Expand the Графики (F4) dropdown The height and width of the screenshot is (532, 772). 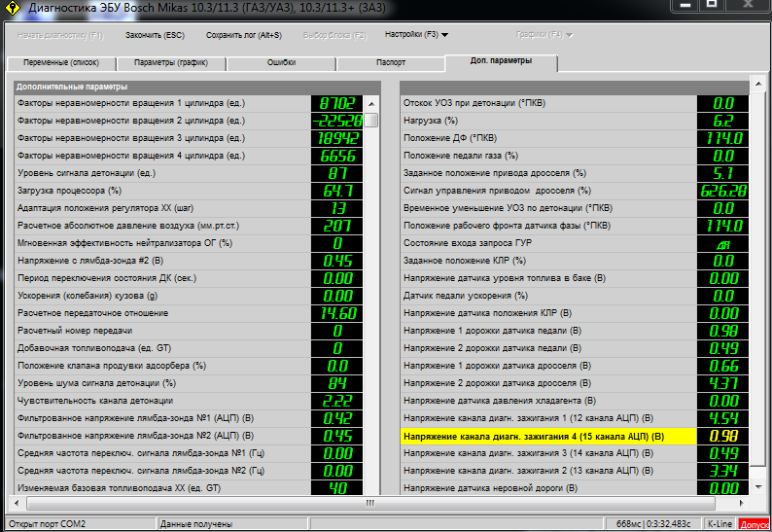pyautogui.click(x=544, y=34)
